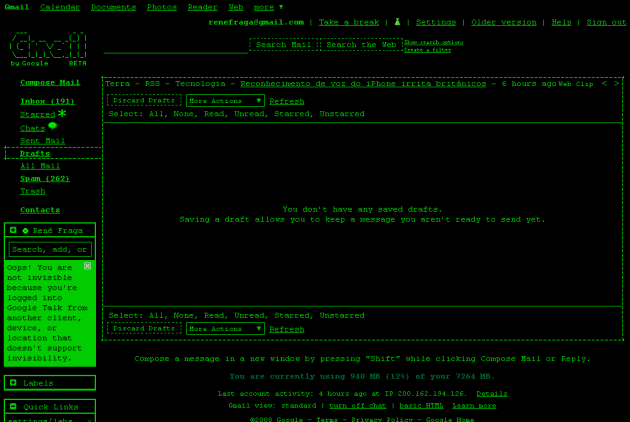Open Settings link
The height and width of the screenshot is (422, 630).
click(x=436, y=22)
